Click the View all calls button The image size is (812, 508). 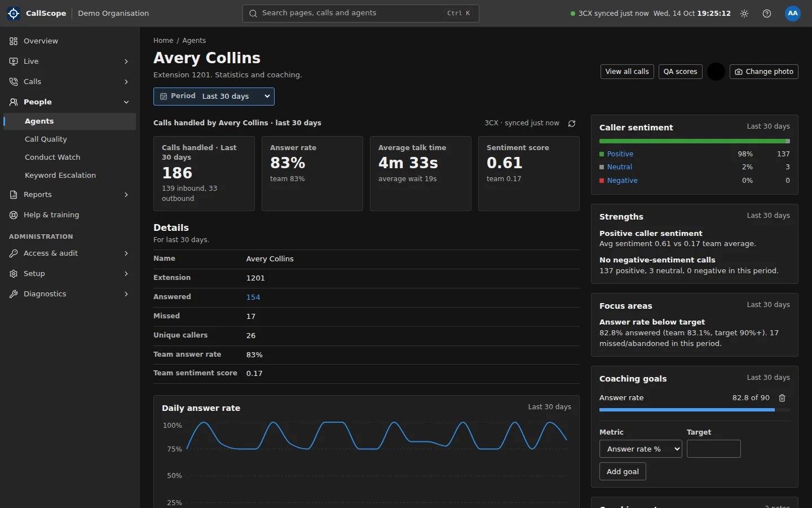[627, 72]
